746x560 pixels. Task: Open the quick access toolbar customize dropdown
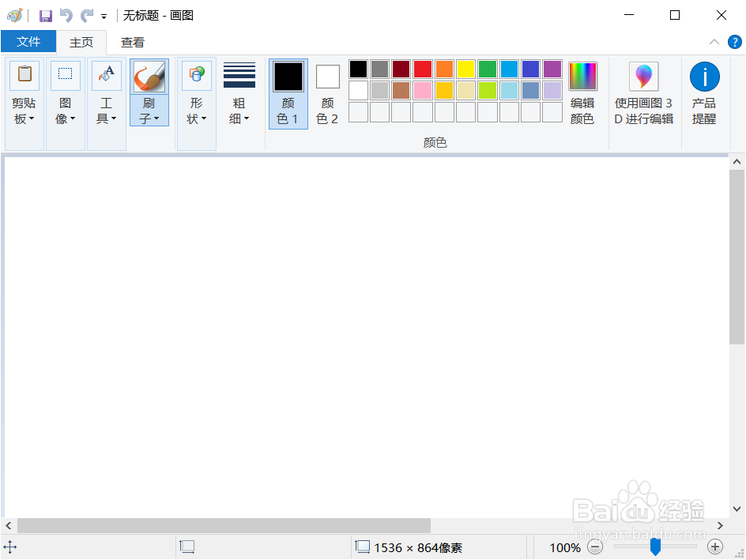(104, 15)
